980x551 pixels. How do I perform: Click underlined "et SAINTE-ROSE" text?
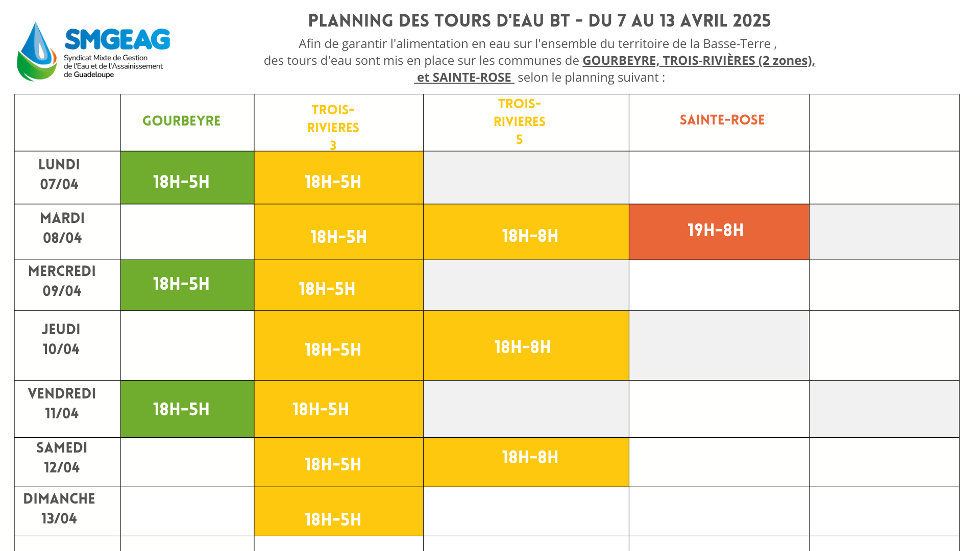[464, 78]
